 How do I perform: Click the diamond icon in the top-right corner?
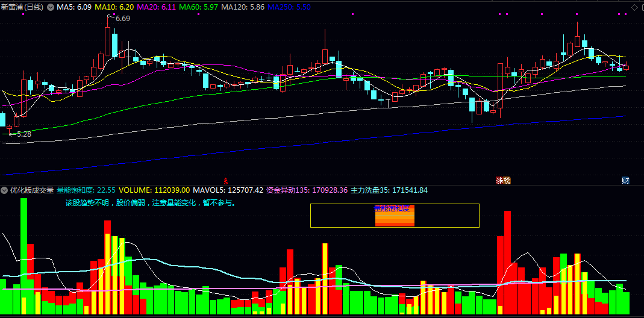point(633,7)
